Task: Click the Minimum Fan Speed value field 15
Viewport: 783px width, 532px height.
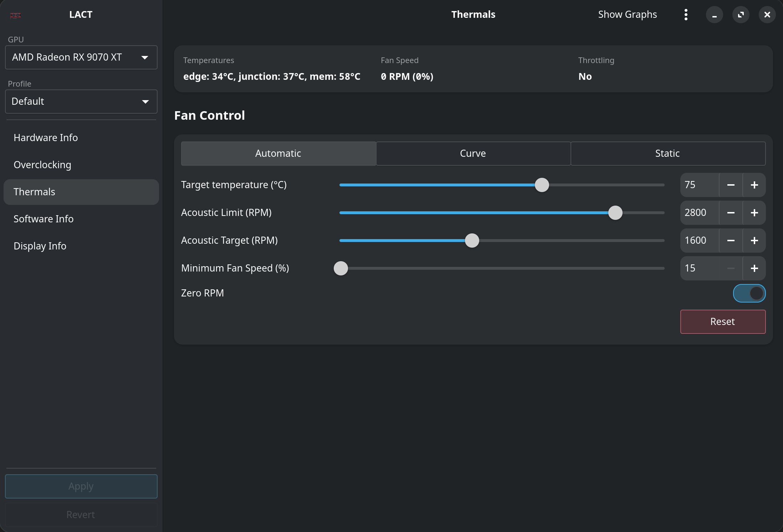Action: pos(700,268)
